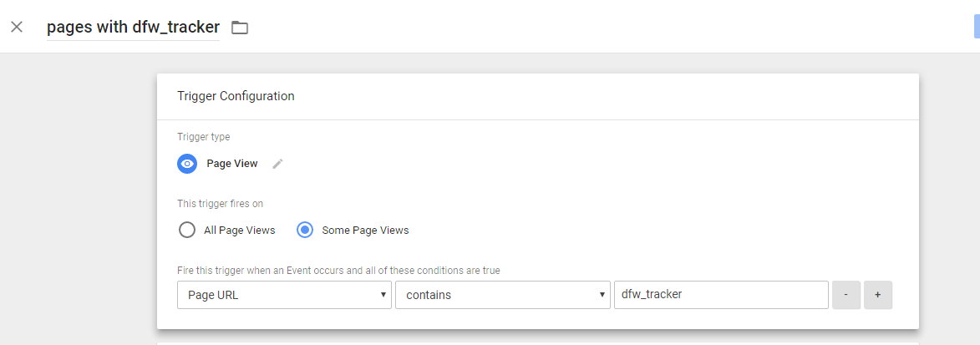Screen dimensions: 980x345
Task: Click the arrow on the Page URL dropdown
Action: coord(383,295)
